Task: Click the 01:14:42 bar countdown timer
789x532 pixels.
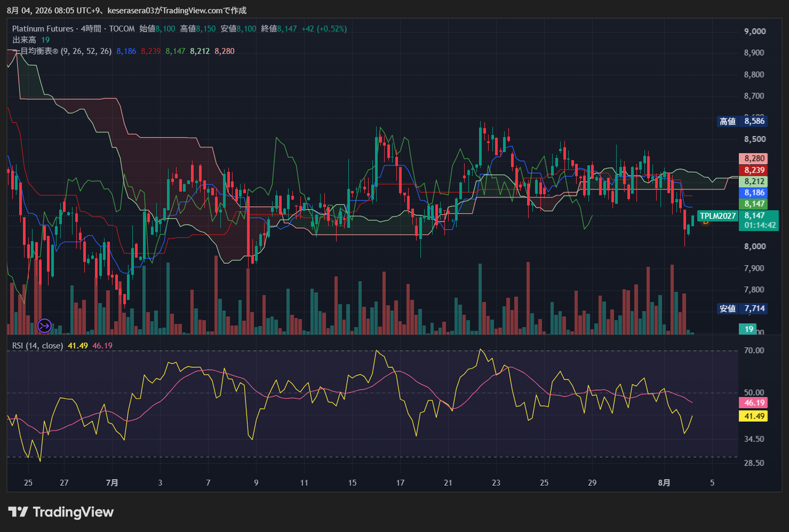Action: pyautogui.click(x=761, y=226)
